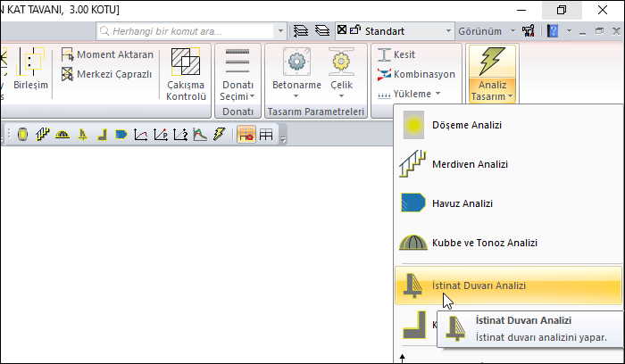Click the L-shaped wall menu item icon
The height and width of the screenshot is (364, 625).
pos(414,326)
